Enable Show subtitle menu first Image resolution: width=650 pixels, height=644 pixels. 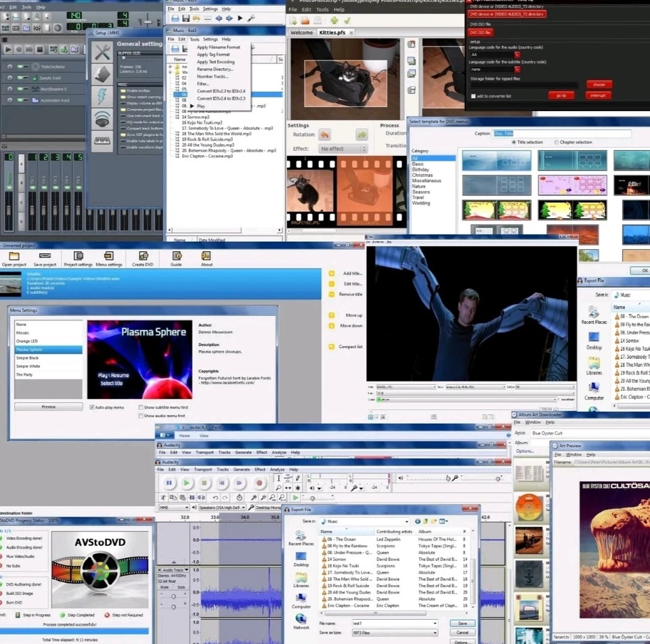coord(140,407)
